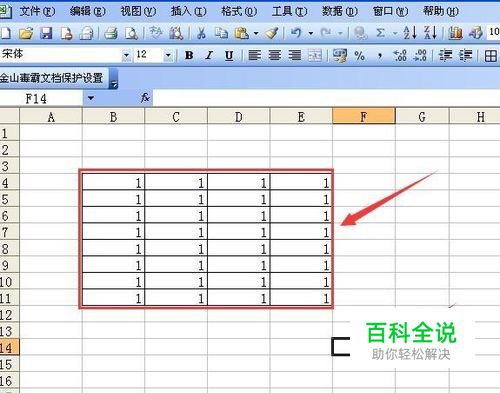Increase indent of cell text

pyautogui.click(x=466, y=55)
